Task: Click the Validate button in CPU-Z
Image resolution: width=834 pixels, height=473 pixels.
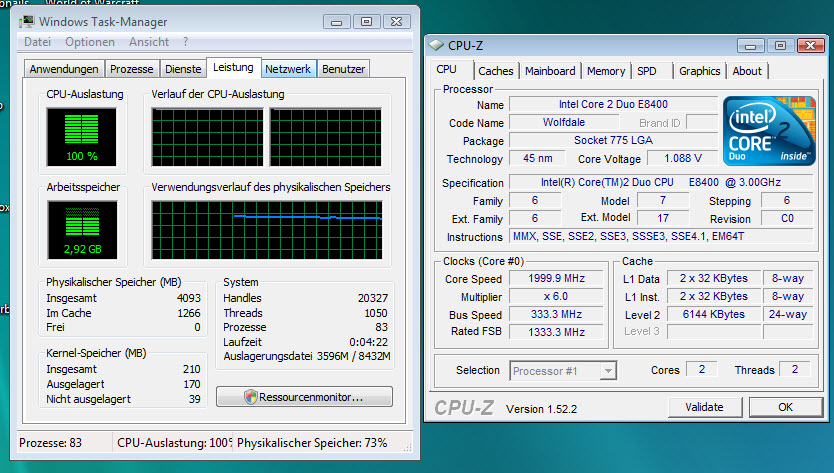Action: coord(704,408)
